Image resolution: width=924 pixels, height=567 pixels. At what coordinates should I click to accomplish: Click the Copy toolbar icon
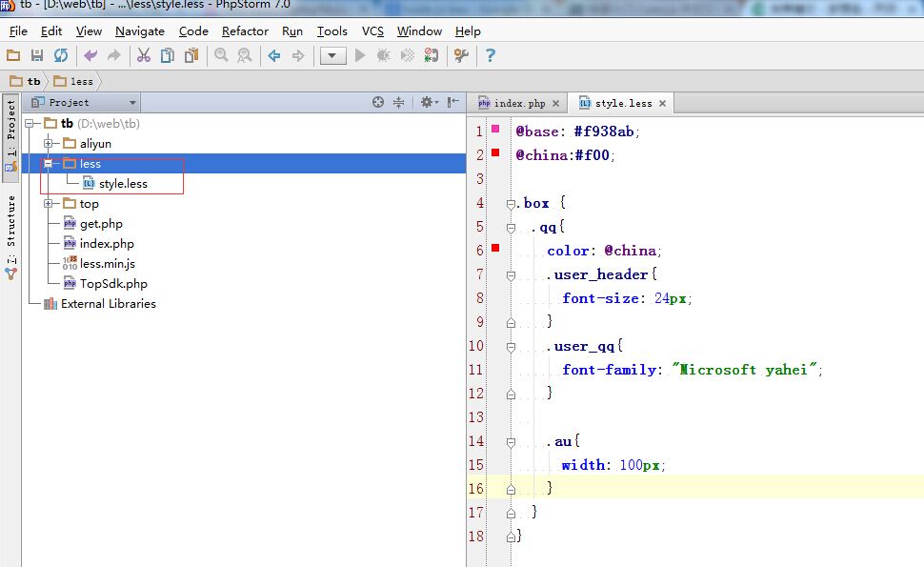(x=168, y=55)
